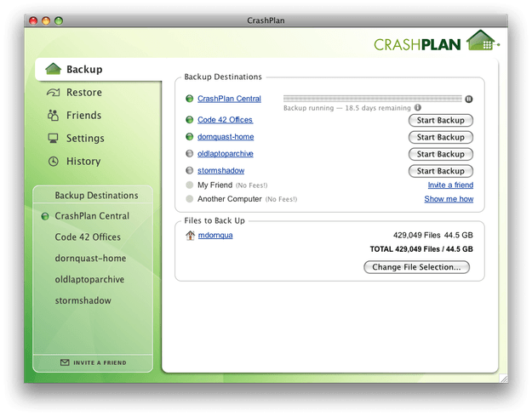The height and width of the screenshot is (416, 532).
Task: Pause the CrashPlan Central backup
Action: click(469, 99)
